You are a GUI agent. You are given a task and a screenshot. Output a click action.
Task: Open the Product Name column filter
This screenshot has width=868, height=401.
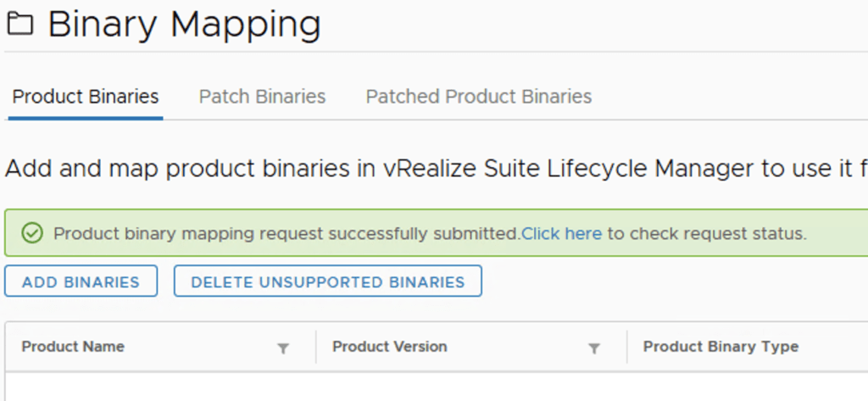point(283,348)
